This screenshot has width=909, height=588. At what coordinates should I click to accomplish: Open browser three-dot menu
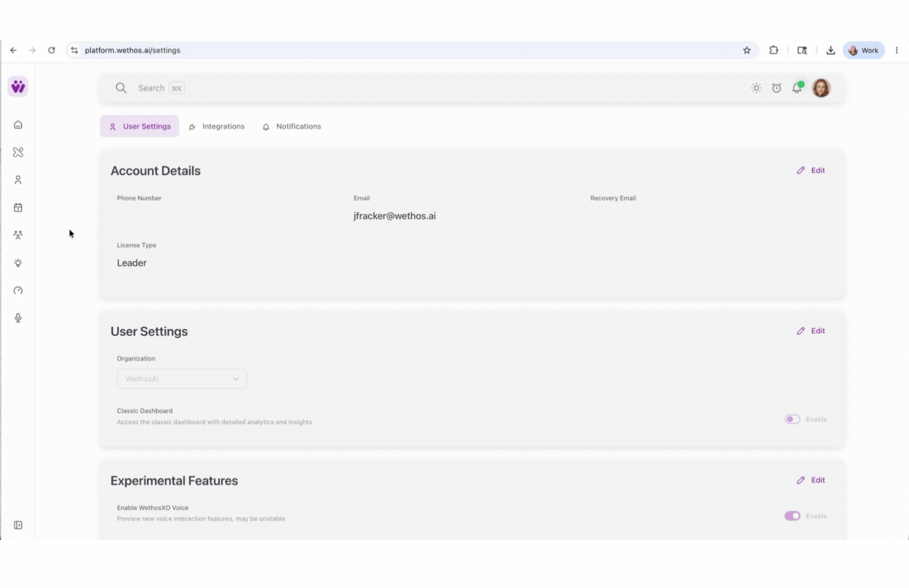coord(897,50)
